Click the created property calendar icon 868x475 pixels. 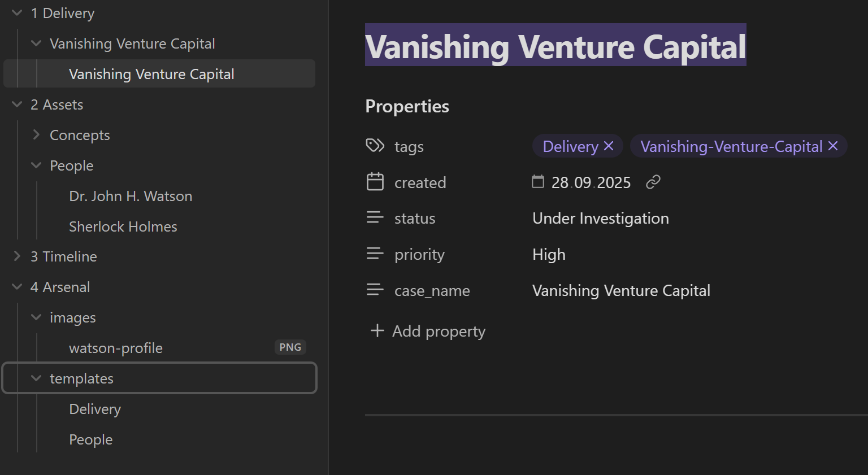375,182
